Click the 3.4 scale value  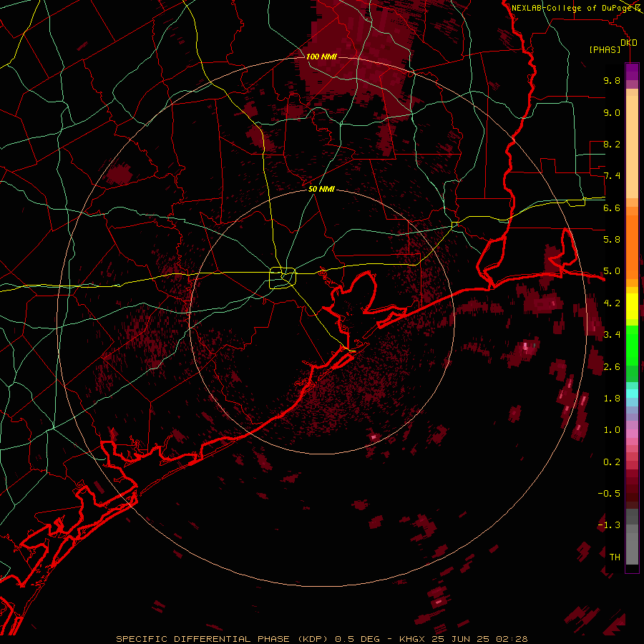click(x=612, y=335)
